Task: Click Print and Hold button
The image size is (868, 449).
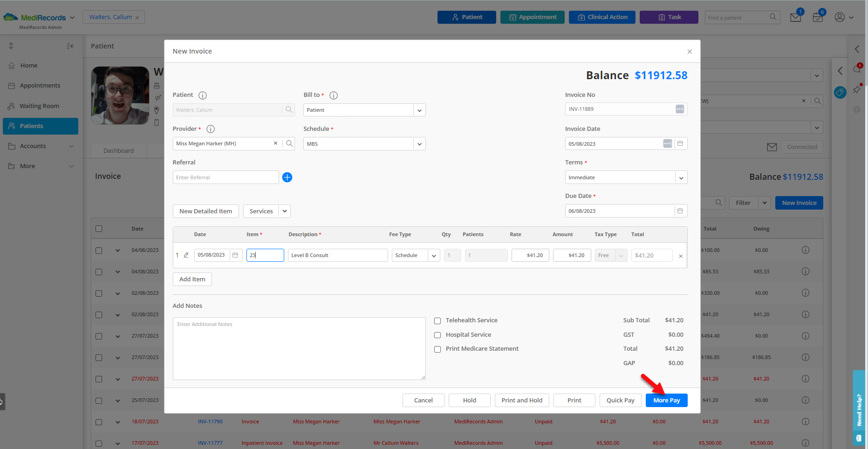Action: click(522, 401)
